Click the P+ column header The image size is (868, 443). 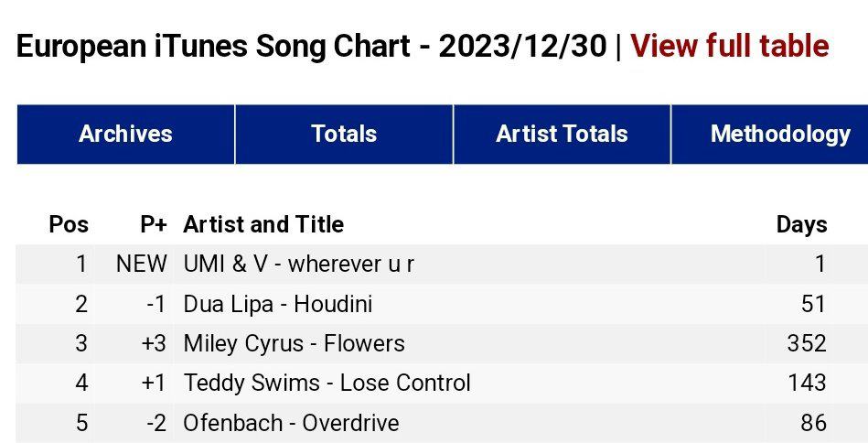pyautogui.click(x=154, y=224)
